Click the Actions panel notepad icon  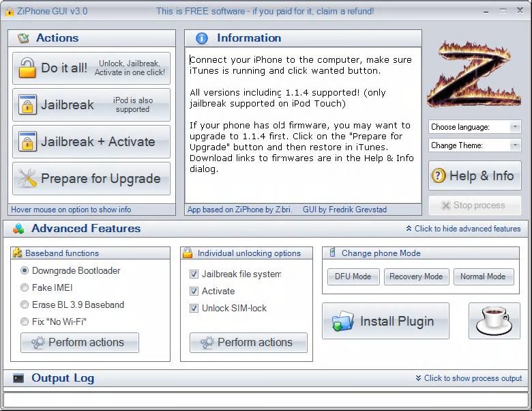(x=23, y=38)
